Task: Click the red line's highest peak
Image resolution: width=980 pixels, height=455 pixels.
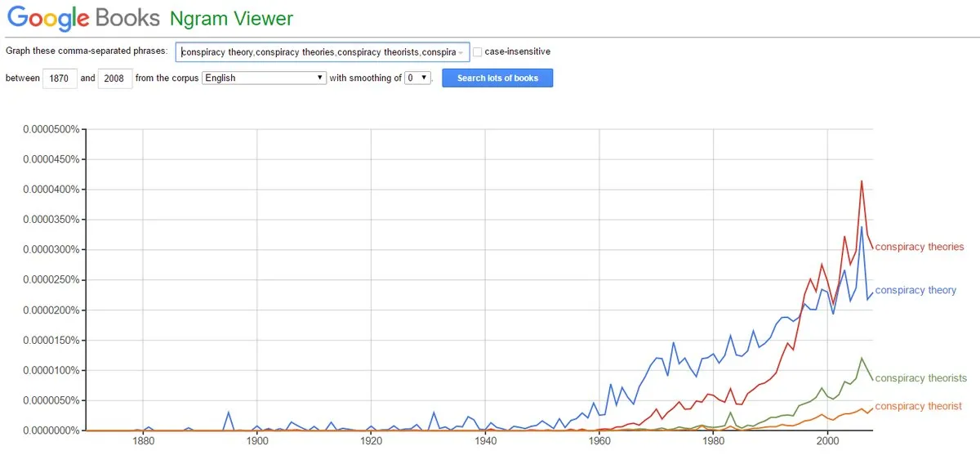Action: click(862, 181)
